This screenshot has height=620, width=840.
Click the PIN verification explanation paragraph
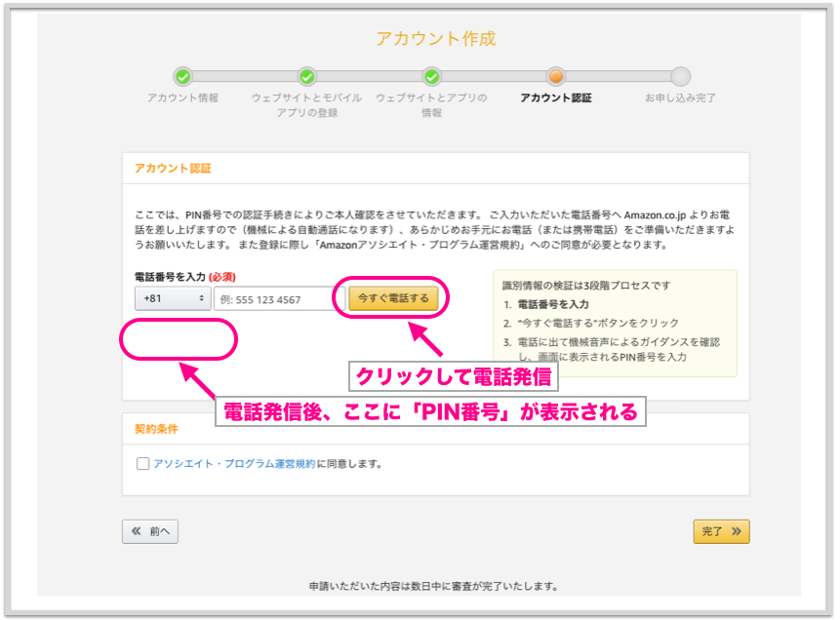[x=434, y=230]
